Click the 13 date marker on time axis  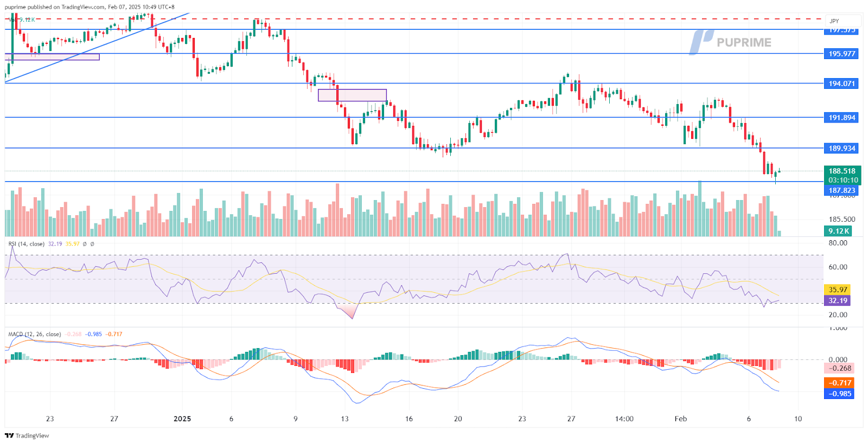pos(344,419)
